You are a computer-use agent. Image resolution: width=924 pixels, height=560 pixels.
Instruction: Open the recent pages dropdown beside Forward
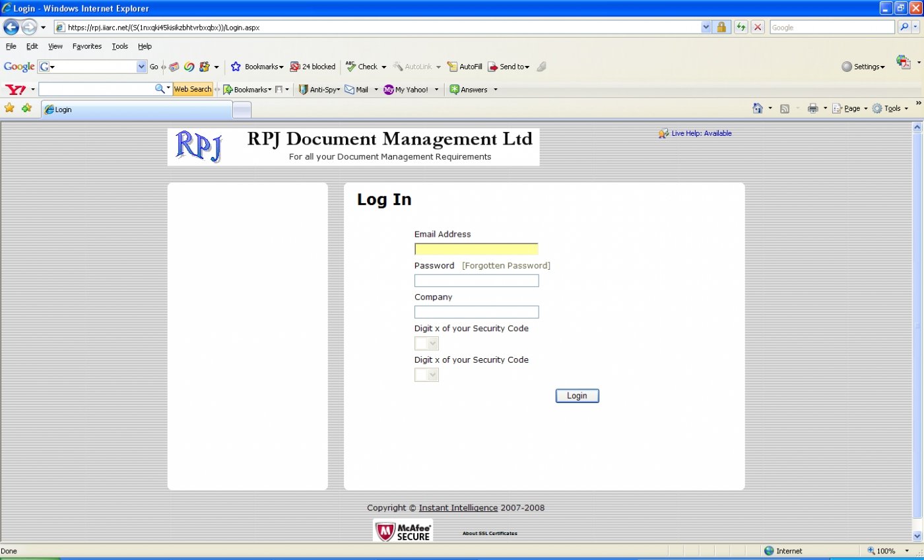pyautogui.click(x=44, y=28)
